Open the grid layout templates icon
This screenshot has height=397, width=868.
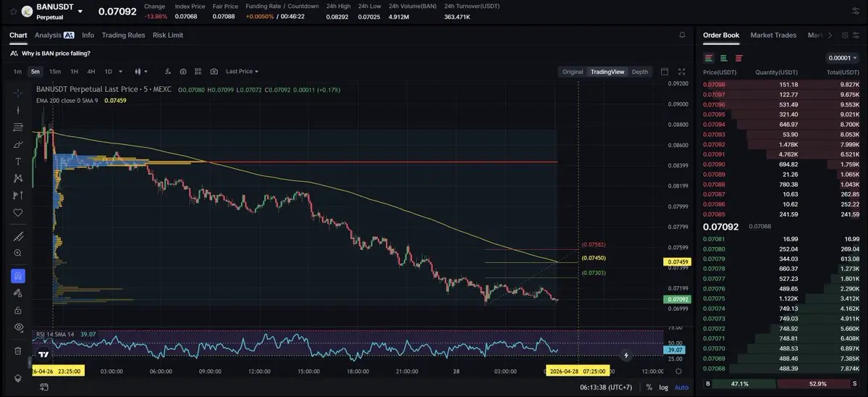(x=198, y=72)
